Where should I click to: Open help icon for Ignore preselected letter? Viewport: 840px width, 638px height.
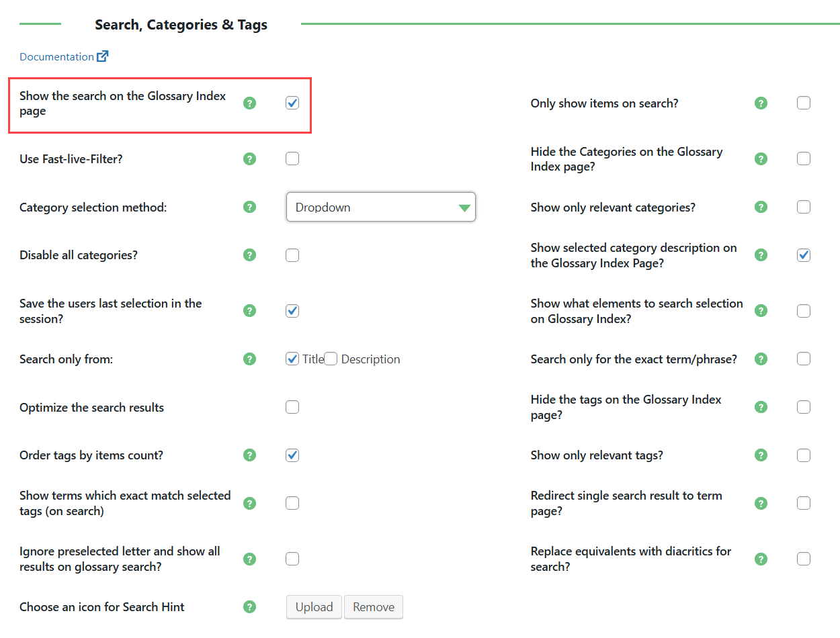point(250,559)
